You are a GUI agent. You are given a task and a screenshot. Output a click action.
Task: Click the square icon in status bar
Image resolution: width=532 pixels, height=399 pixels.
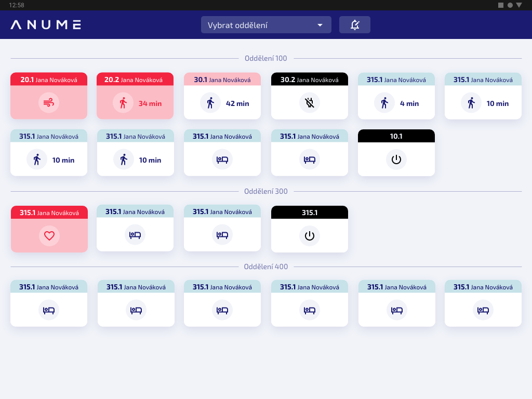(x=501, y=5)
